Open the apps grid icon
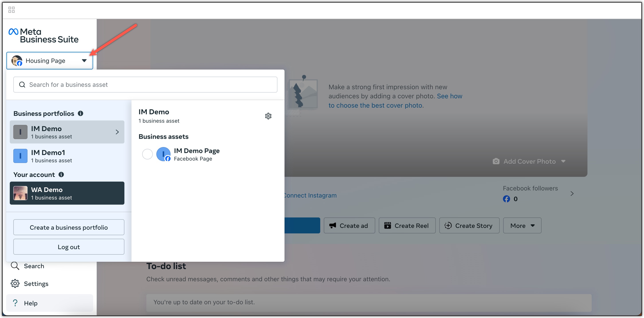 coord(12,10)
